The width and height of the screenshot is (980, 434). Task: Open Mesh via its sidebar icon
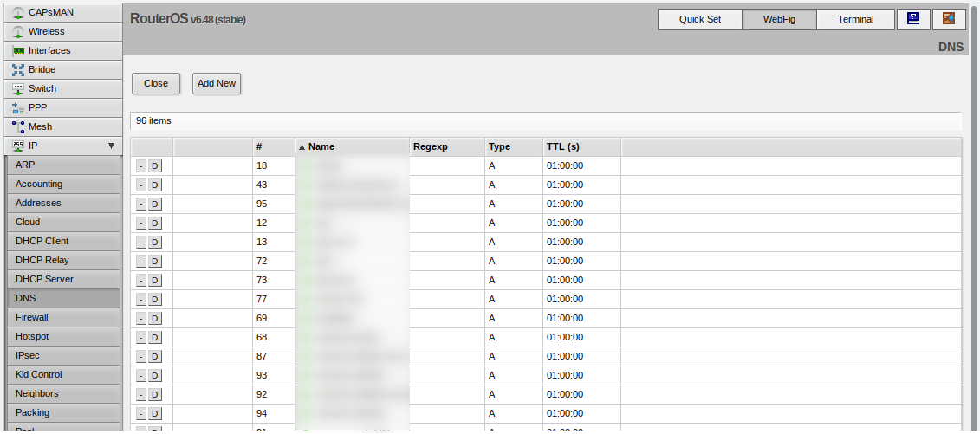click(18, 126)
